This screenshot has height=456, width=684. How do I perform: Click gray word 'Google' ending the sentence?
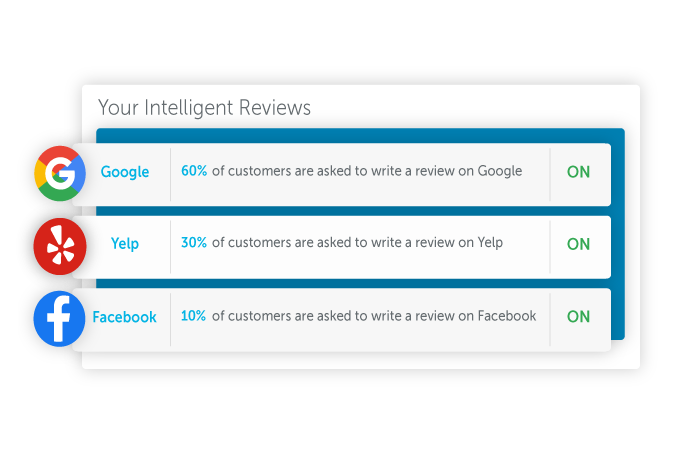[500, 171]
